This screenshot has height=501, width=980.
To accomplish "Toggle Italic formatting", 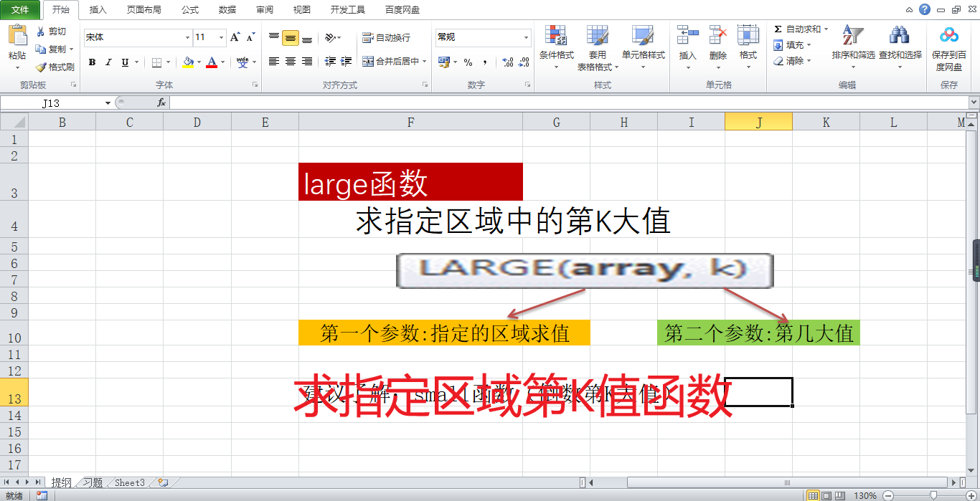I will click(108, 62).
